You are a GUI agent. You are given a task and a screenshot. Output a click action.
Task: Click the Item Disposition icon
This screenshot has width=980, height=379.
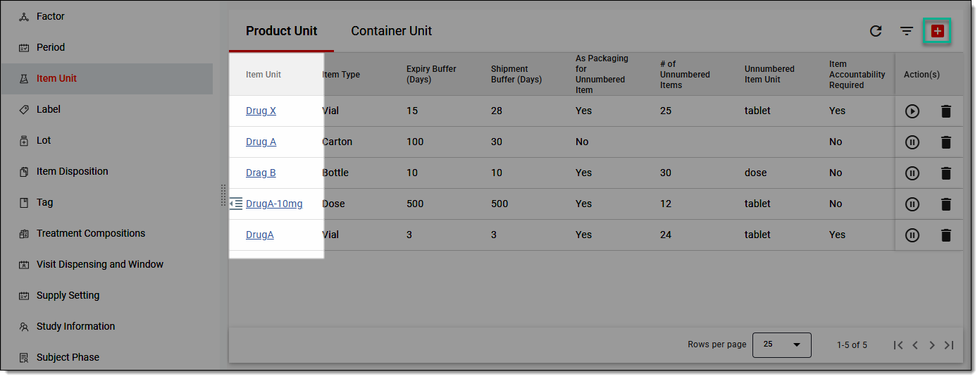24,171
